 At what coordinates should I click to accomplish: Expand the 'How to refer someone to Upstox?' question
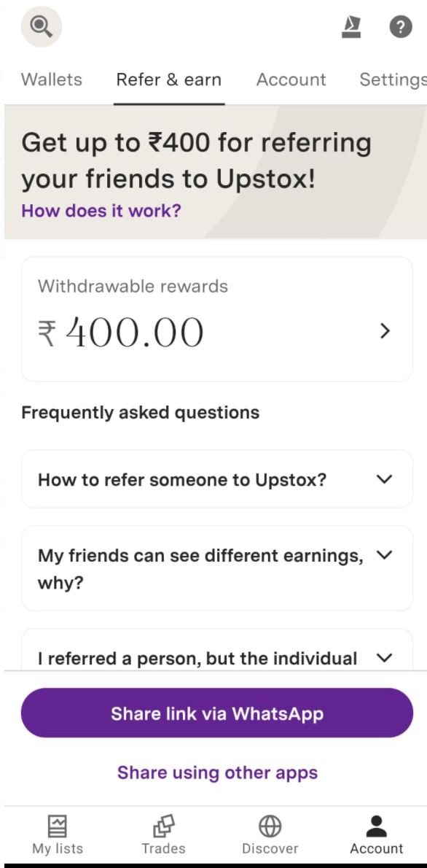pos(216,479)
